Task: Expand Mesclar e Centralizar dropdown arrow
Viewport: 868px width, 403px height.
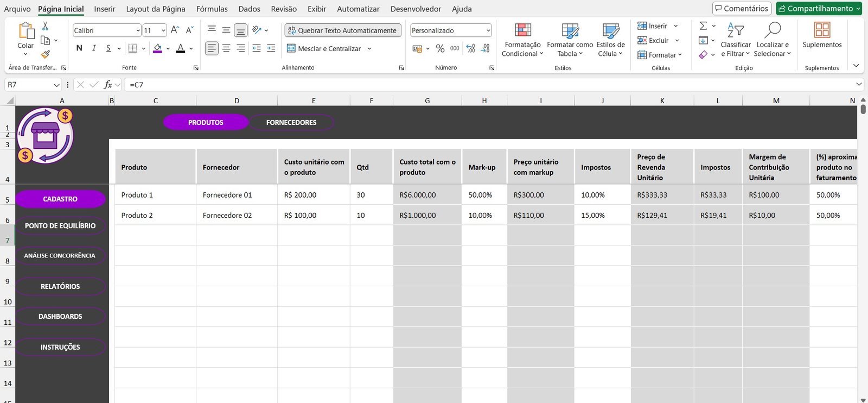Action: click(x=369, y=48)
